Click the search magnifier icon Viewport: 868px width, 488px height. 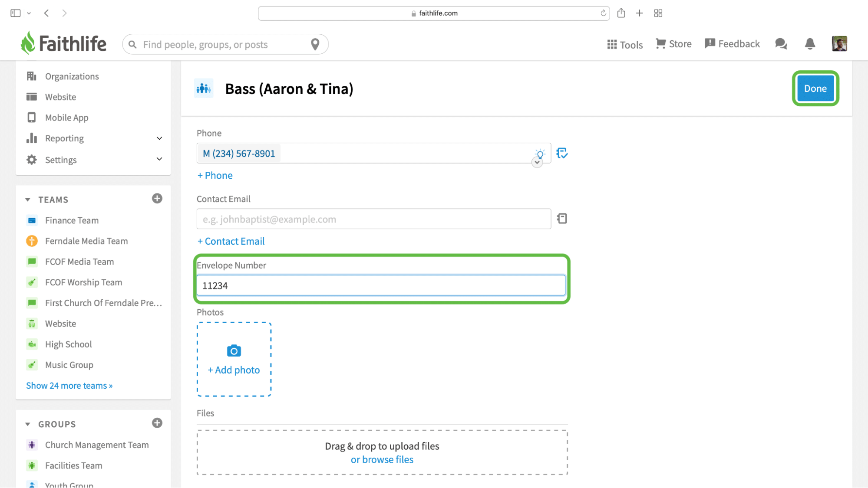click(x=133, y=45)
